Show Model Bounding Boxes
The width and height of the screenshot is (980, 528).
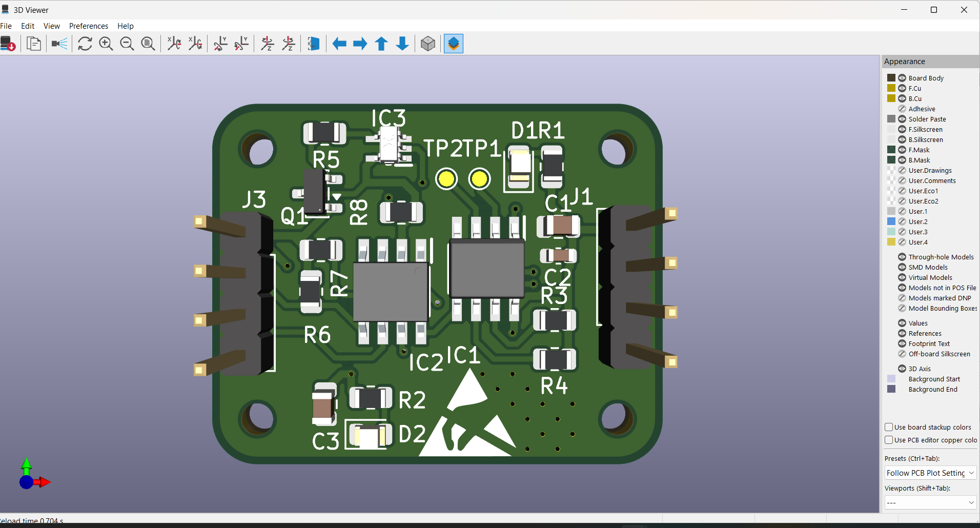902,308
